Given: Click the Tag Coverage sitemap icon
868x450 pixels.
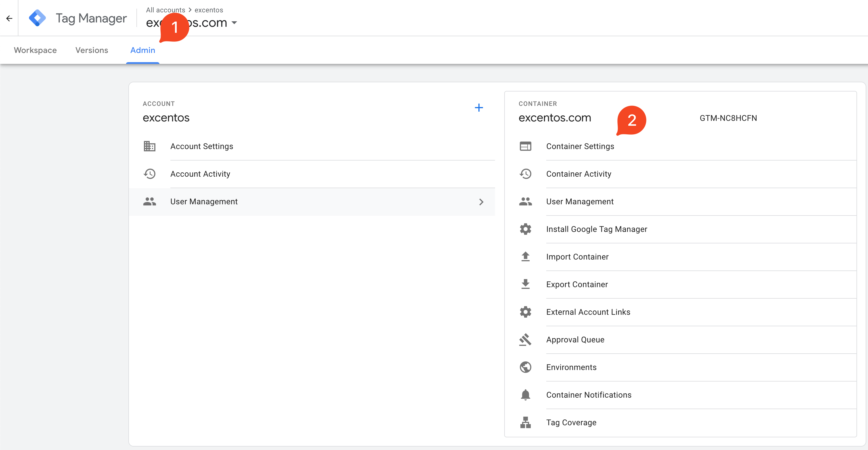Looking at the screenshot, I should coord(525,422).
